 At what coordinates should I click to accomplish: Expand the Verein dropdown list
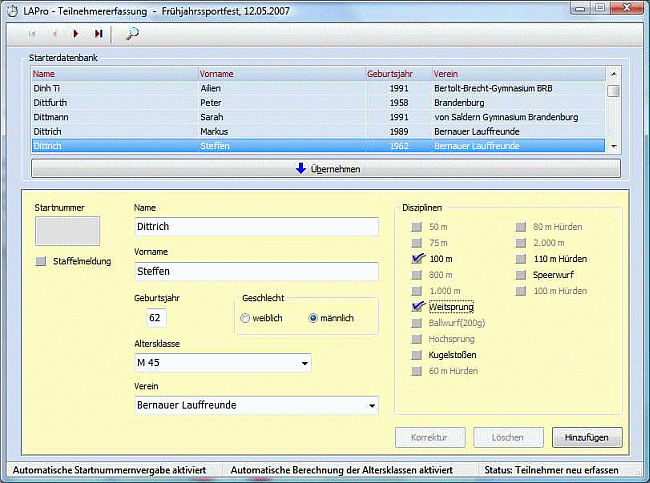(372, 406)
